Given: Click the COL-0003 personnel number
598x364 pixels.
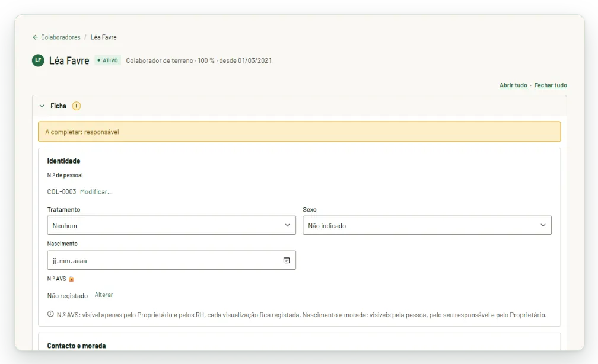Looking at the screenshot, I should [x=62, y=191].
